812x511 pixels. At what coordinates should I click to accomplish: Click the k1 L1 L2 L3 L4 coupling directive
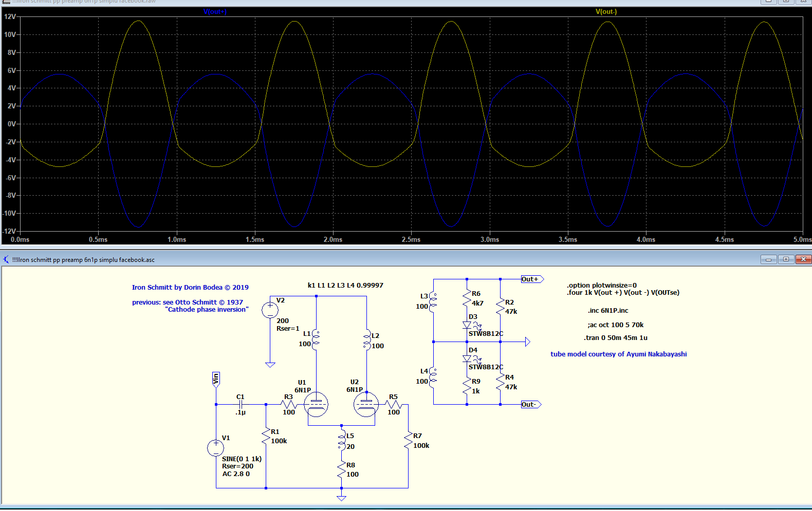click(x=345, y=286)
